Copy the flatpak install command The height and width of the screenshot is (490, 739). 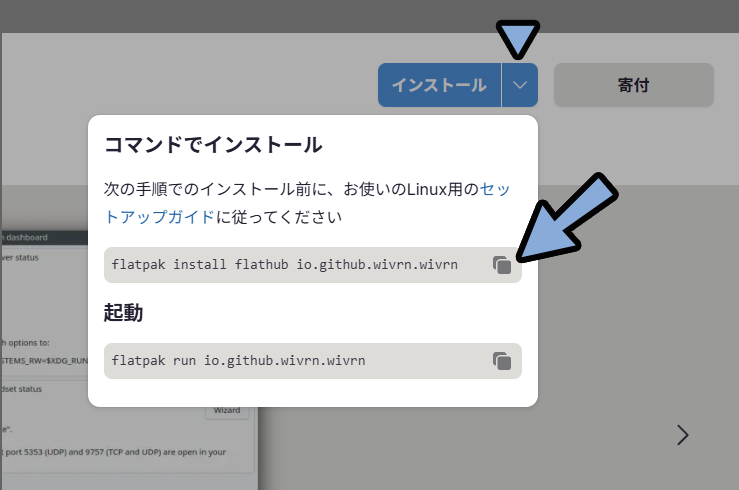tap(502, 265)
